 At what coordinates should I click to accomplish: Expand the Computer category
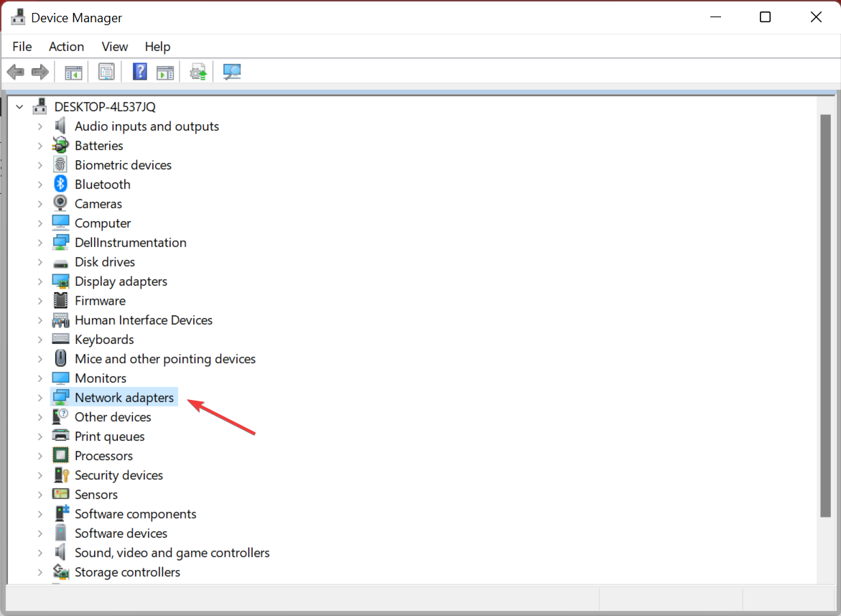[x=40, y=223]
